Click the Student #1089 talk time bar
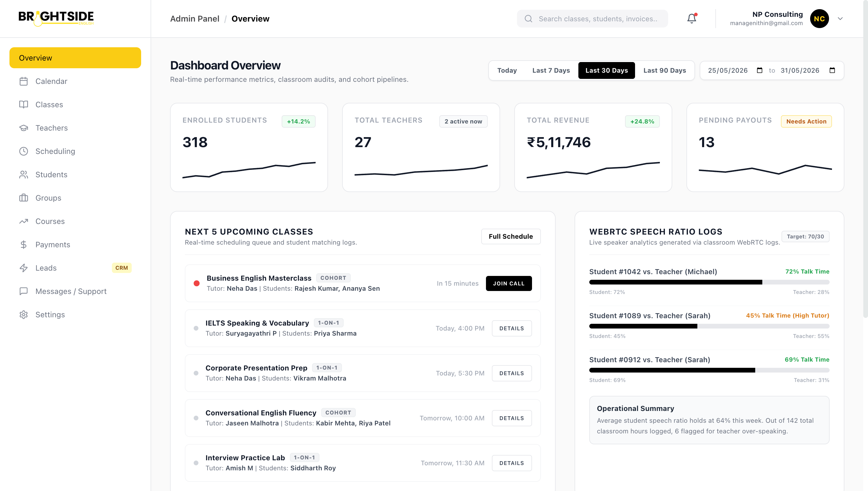 tap(709, 326)
